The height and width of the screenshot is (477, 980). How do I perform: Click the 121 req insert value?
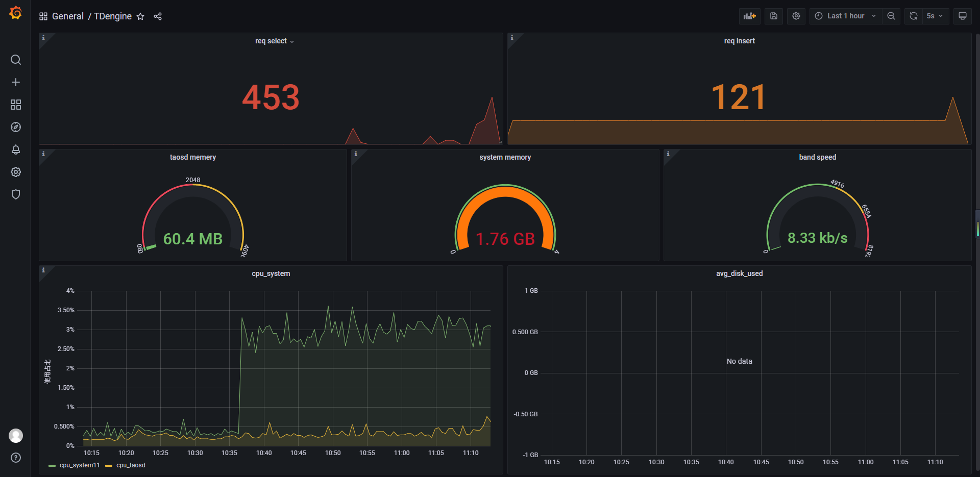coord(739,97)
